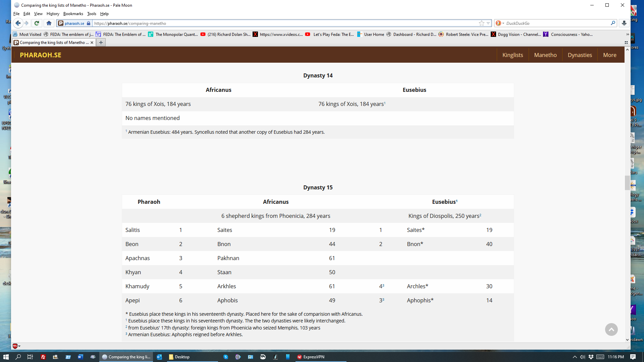Open 'Dashboard - Richard D...' bookmark
The width and height of the screenshot is (644, 362).
(412, 34)
